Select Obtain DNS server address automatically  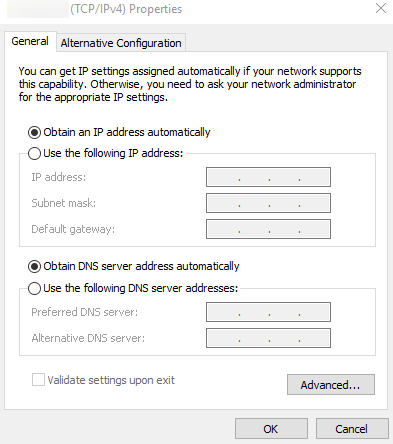34,266
